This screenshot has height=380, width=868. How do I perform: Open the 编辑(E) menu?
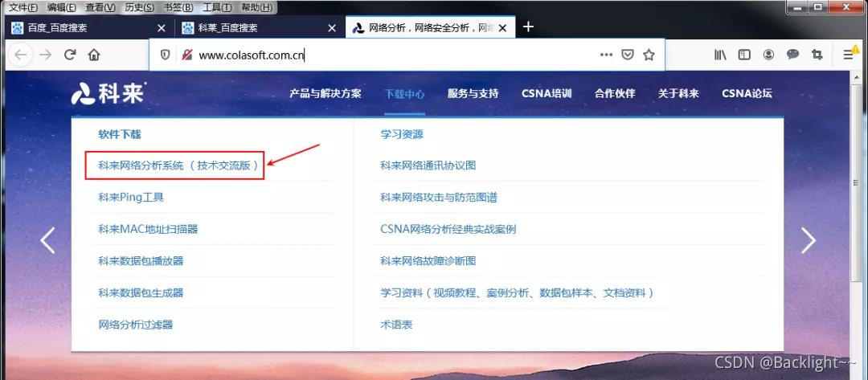(61, 8)
